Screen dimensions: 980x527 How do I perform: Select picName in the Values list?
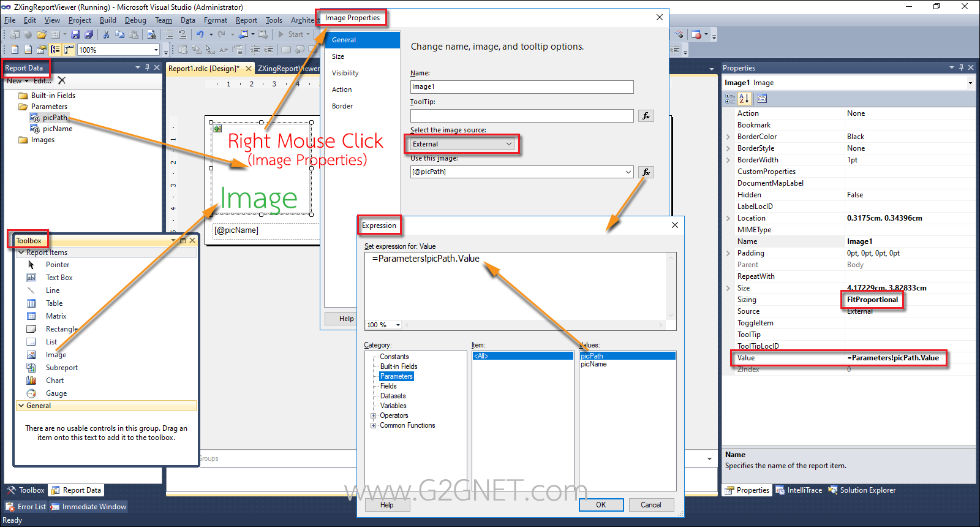click(x=594, y=364)
